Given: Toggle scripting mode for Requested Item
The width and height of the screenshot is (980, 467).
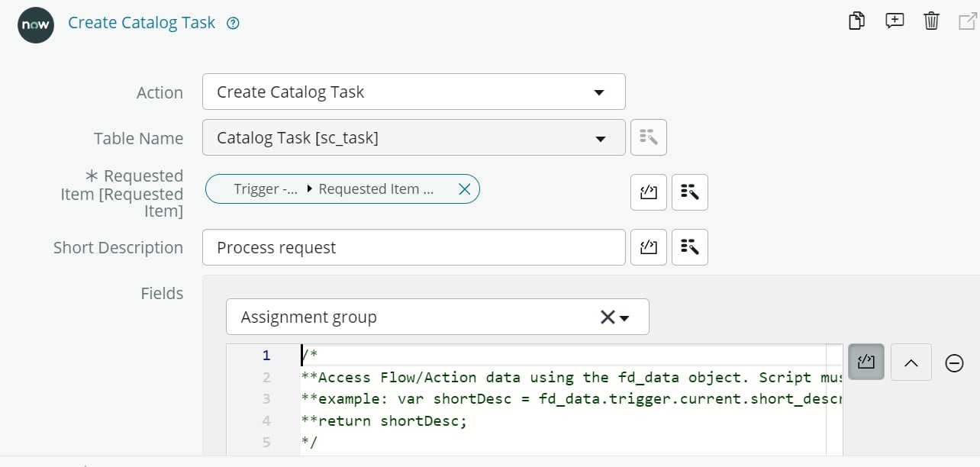Looking at the screenshot, I should coord(648,192).
